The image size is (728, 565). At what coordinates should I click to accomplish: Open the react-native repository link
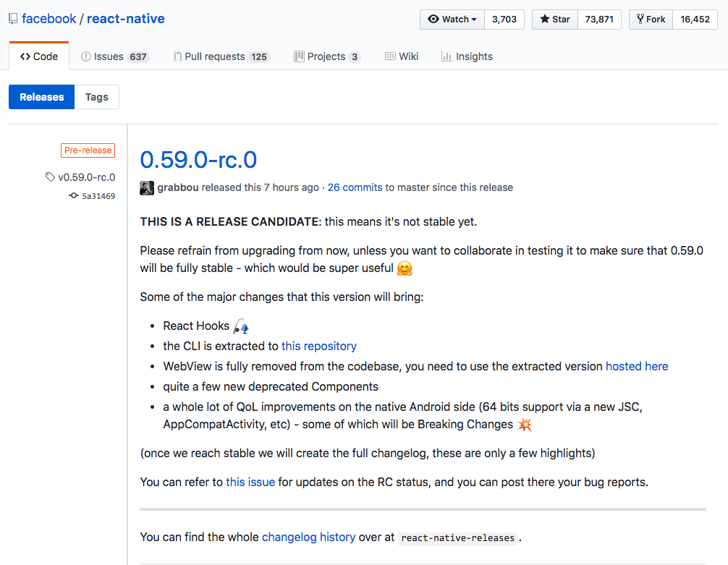tap(126, 19)
